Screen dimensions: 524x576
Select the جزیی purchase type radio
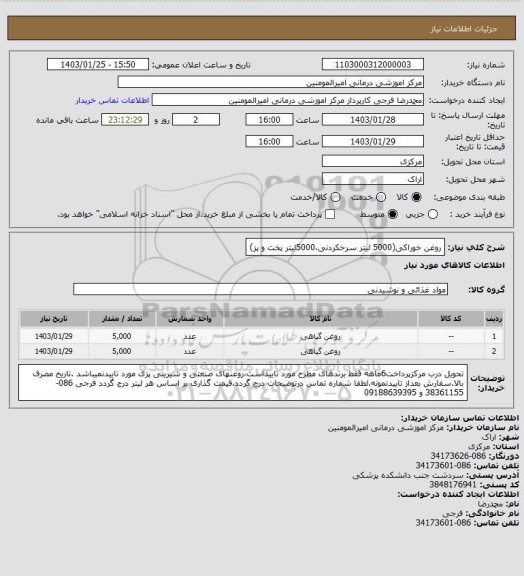coord(433,214)
